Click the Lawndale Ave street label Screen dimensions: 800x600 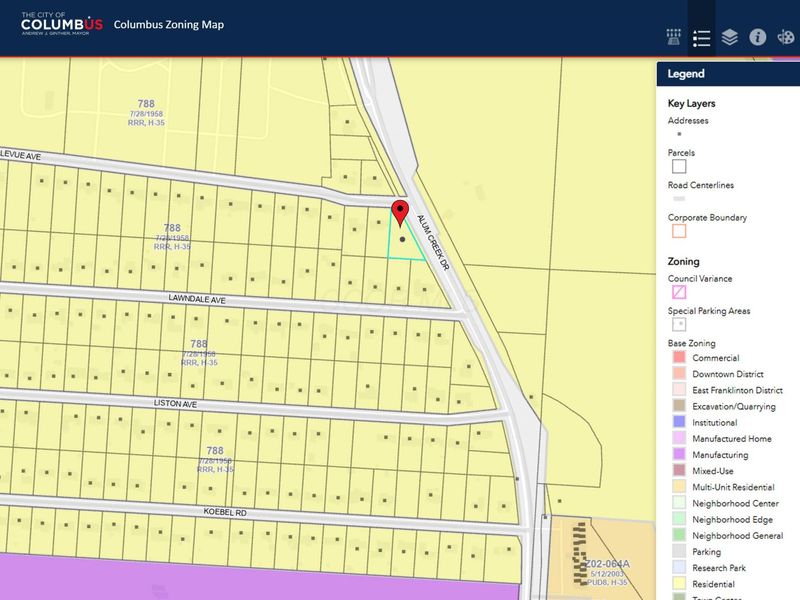(x=197, y=299)
